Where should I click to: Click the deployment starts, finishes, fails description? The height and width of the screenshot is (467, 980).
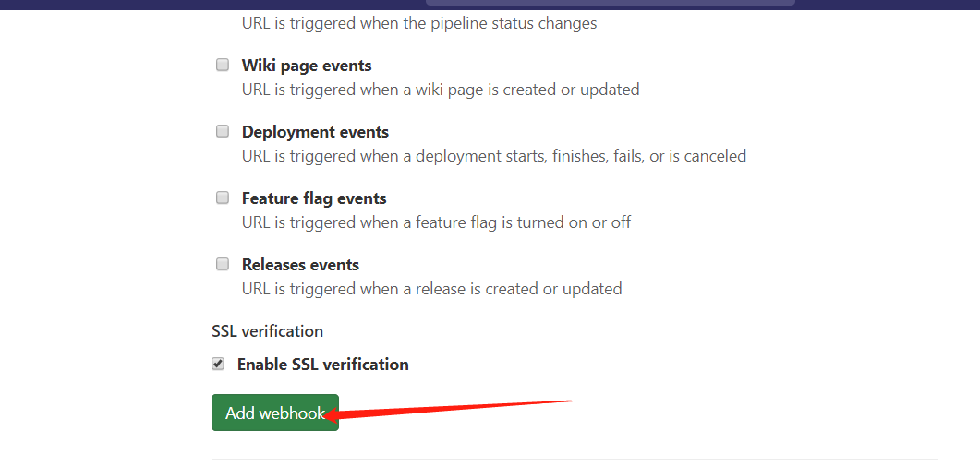[494, 156]
